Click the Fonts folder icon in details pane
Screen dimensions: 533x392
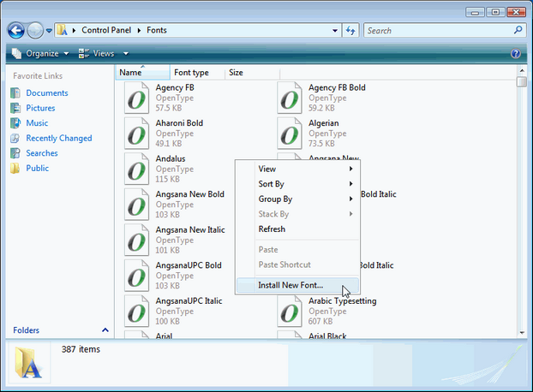[x=29, y=363]
